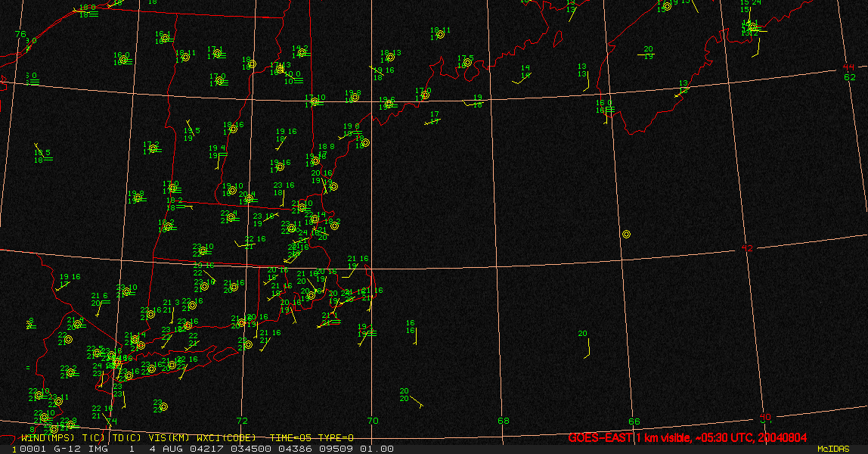Click the red latitude 42 label
The width and height of the screenshot is (868, 454).
coord(747,248)
